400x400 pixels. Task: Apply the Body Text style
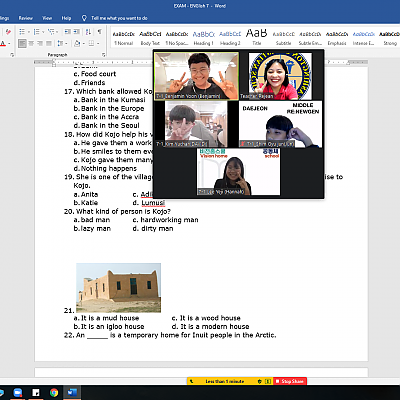pos(150,38)
